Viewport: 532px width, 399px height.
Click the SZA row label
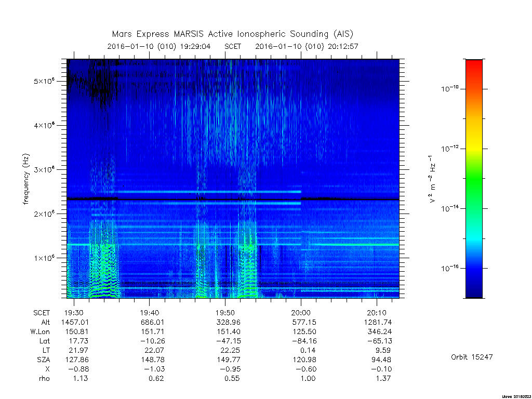click(44, 360)
